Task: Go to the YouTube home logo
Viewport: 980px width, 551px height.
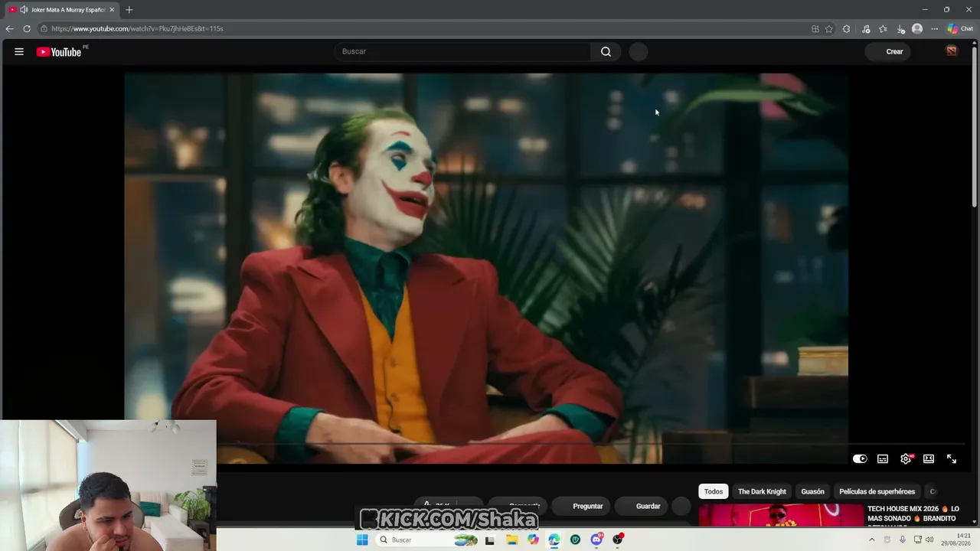Action: coord(59,52)
